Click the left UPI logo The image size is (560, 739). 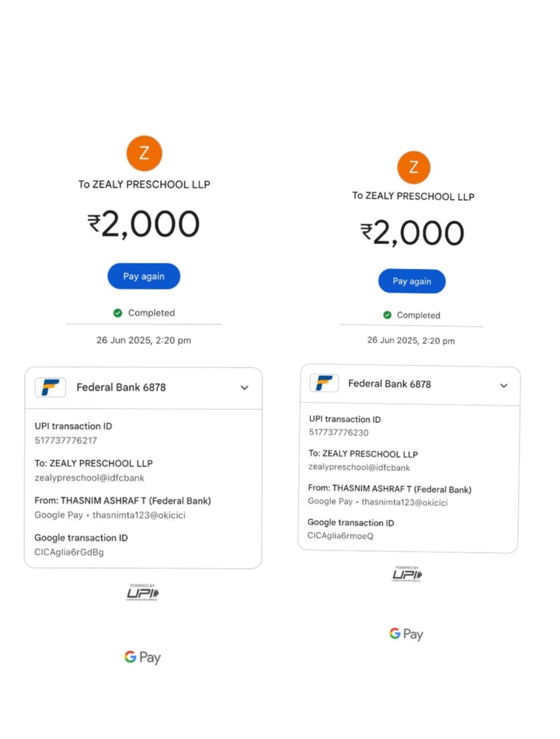pos(143,593)
